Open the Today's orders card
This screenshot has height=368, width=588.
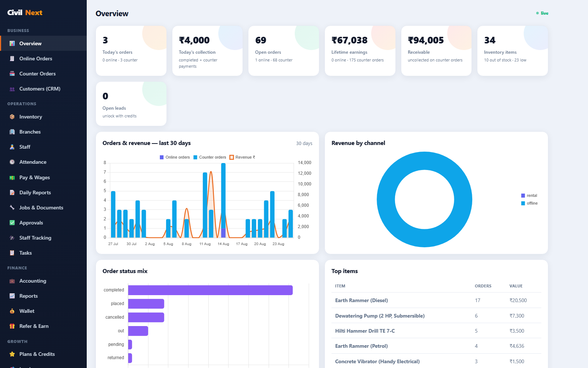click(x=131, y=51)
